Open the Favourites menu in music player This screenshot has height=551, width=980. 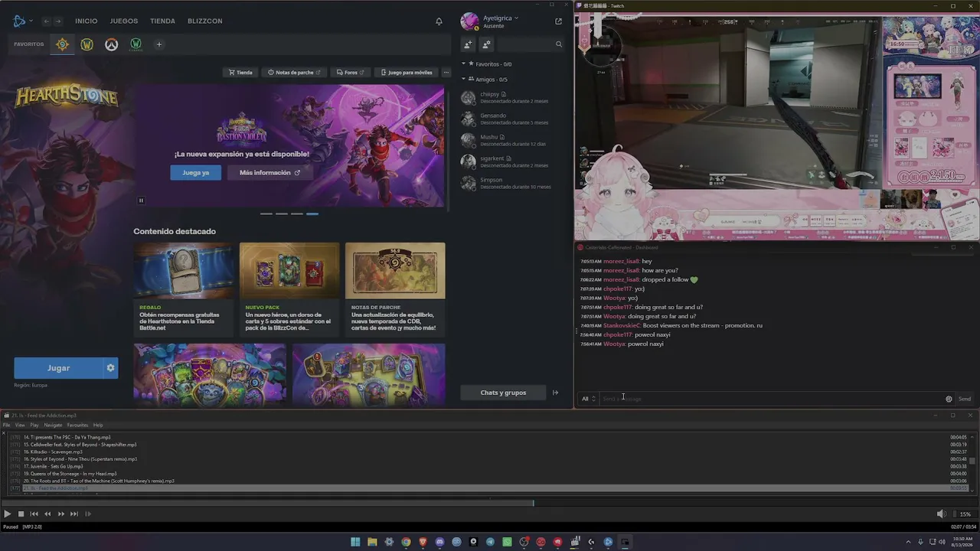[77, 425]
